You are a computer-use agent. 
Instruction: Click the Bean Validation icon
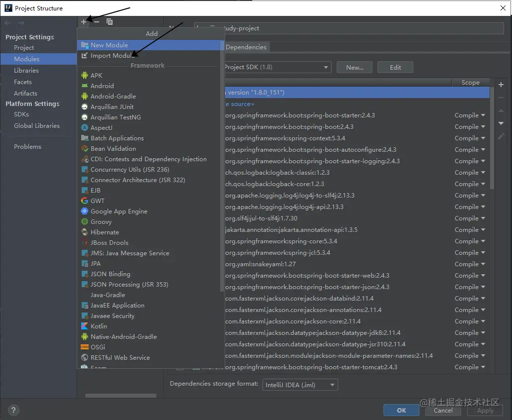tap(85, 148)
